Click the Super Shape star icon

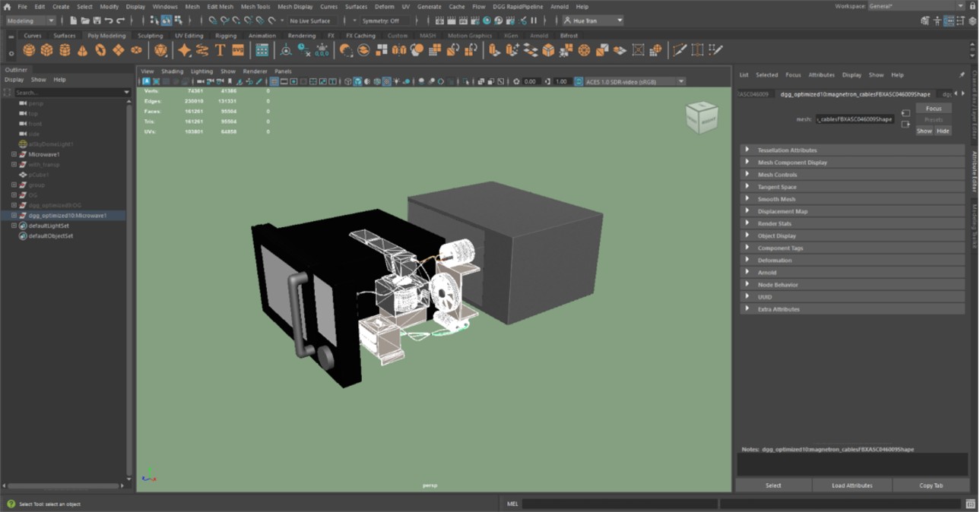184,50
